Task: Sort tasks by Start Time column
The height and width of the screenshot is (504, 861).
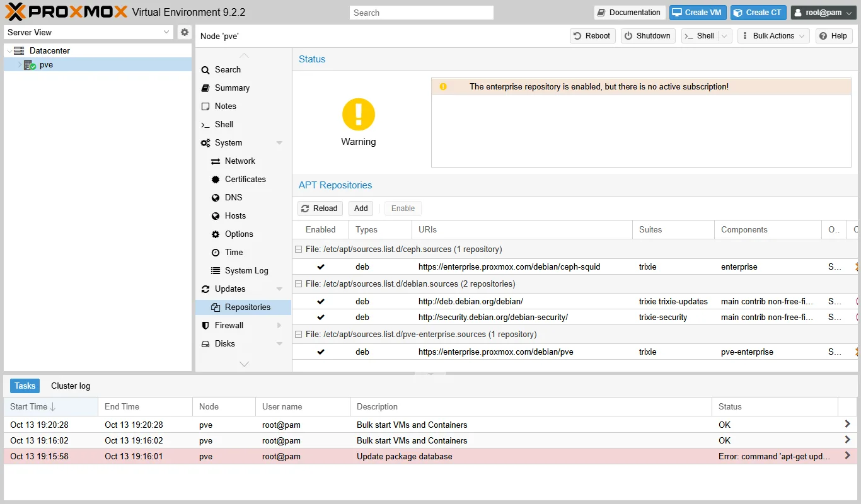Action: (x=50, y=407)
